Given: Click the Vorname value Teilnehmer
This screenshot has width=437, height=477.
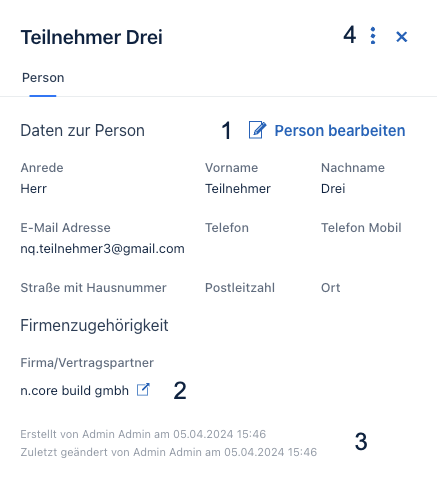Looking at the screenshot, I should (238, 189).
